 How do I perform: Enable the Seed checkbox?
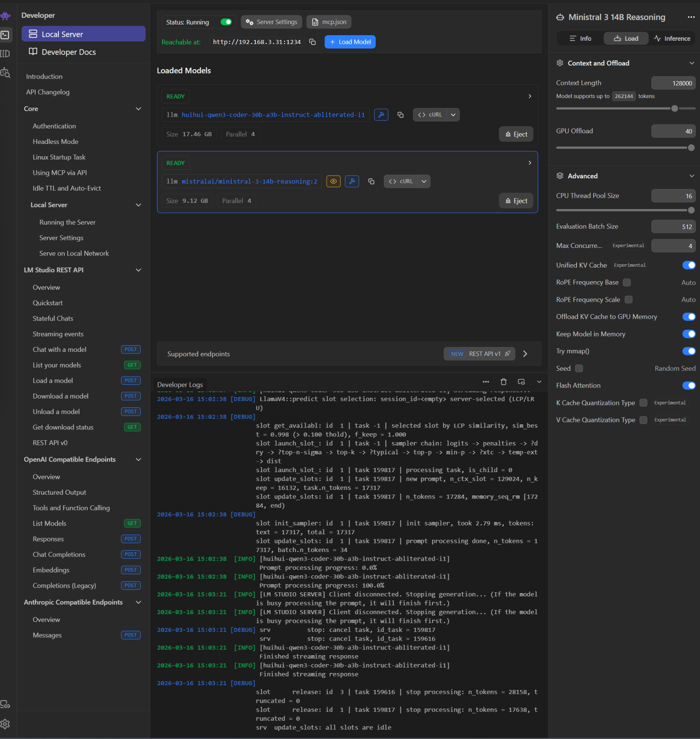coord(579,369)
